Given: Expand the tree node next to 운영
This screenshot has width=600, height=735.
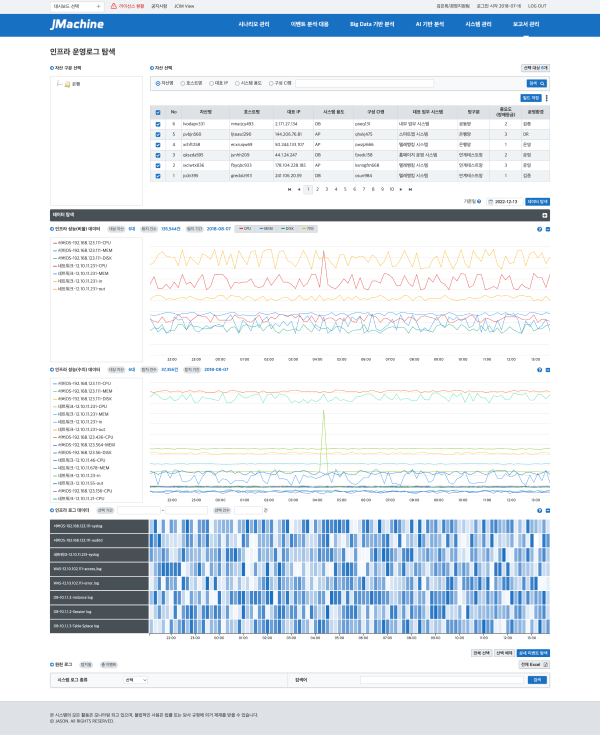Looking at the screenshot, I should coord(59,84).
